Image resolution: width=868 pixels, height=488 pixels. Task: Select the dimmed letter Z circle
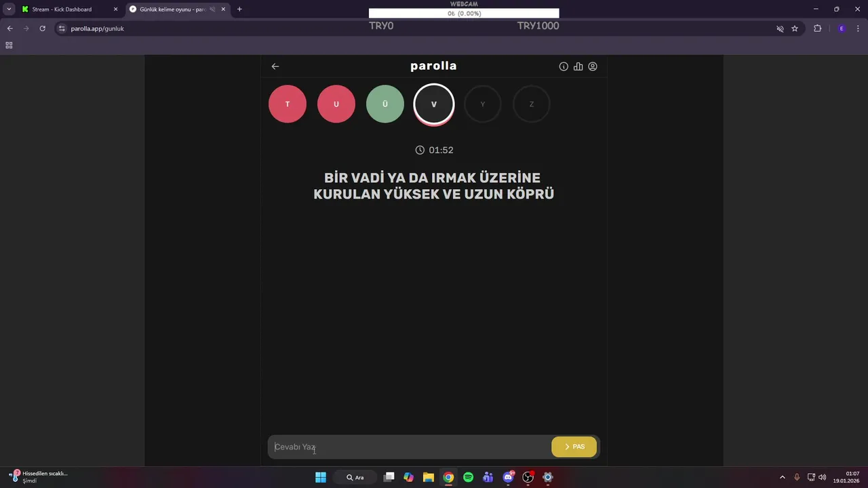532,104
